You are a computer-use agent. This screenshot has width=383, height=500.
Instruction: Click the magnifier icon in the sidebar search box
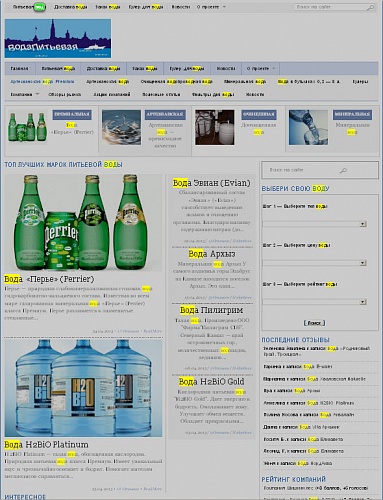click(343, 171)
